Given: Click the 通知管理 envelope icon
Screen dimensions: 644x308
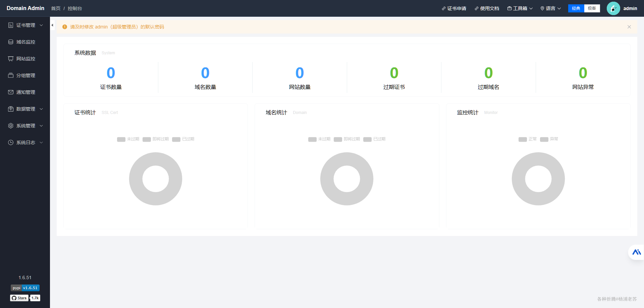Looking at the screenshot, I should [11, 92].
